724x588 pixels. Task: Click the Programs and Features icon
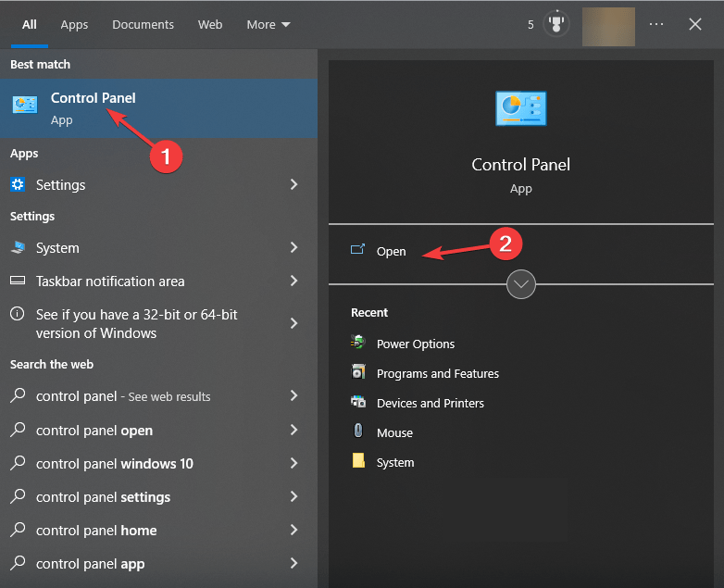point(358,371)
